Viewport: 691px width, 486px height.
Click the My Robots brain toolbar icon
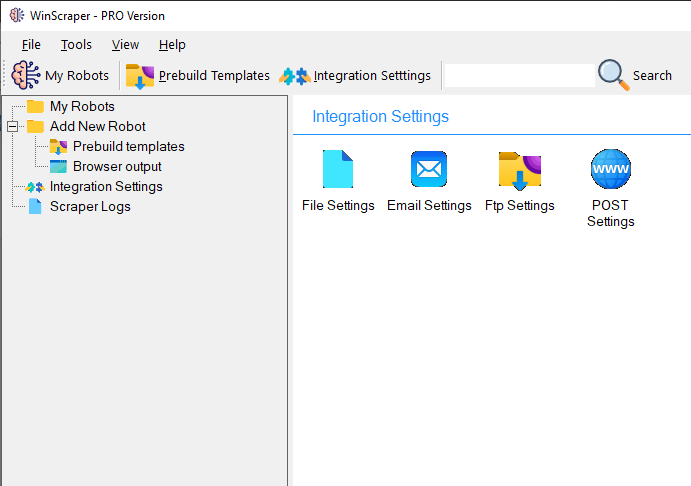click(x=25, y=75)
